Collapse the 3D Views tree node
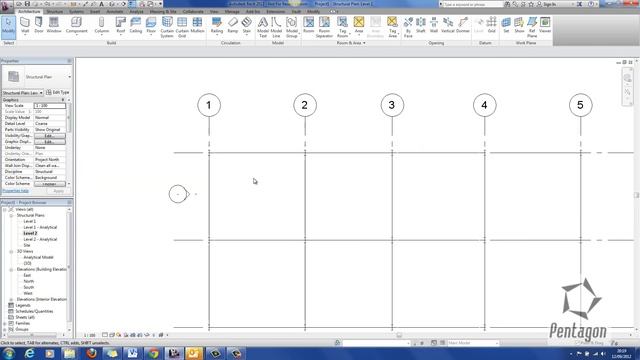The width and height of the screenshot is (640, 360). [11, 251]
